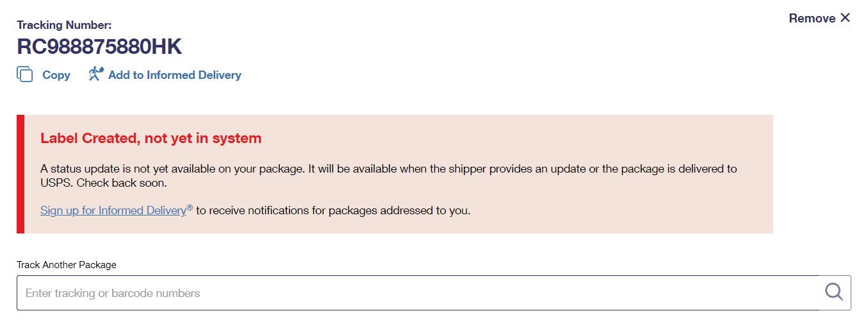Focus the tracking or barcode numbers field

pyautogui.click(x=418, y=293)
